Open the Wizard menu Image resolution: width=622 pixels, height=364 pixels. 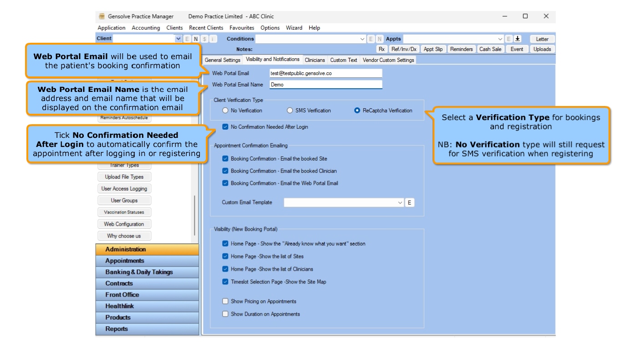(294, 28)
